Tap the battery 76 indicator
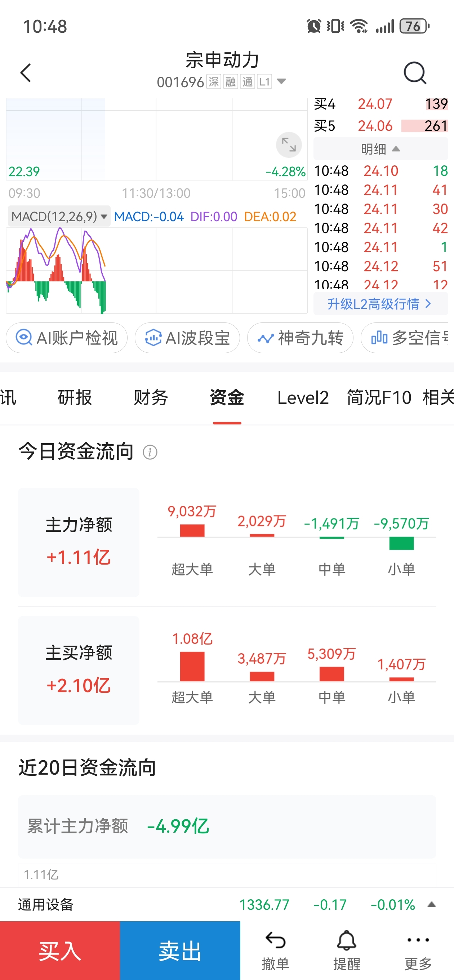454x980 pixels. click(x=415, y=26)
